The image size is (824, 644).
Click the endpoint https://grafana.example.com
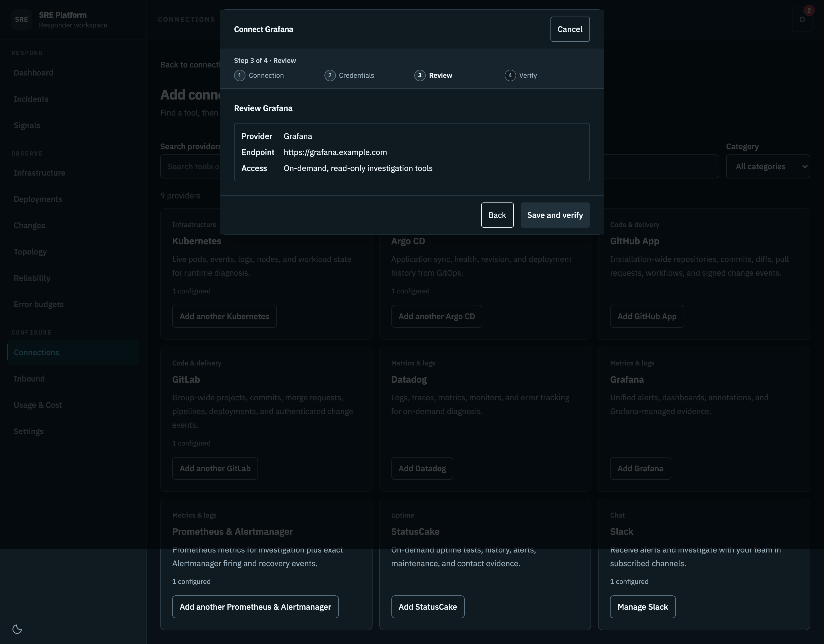[335, 152]
